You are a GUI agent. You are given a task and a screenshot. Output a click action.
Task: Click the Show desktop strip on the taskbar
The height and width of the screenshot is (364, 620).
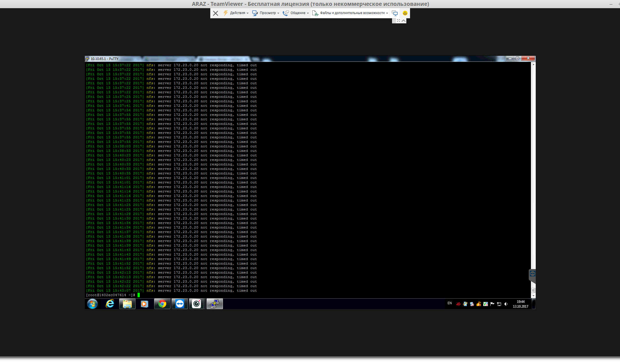tap(533, 304)
